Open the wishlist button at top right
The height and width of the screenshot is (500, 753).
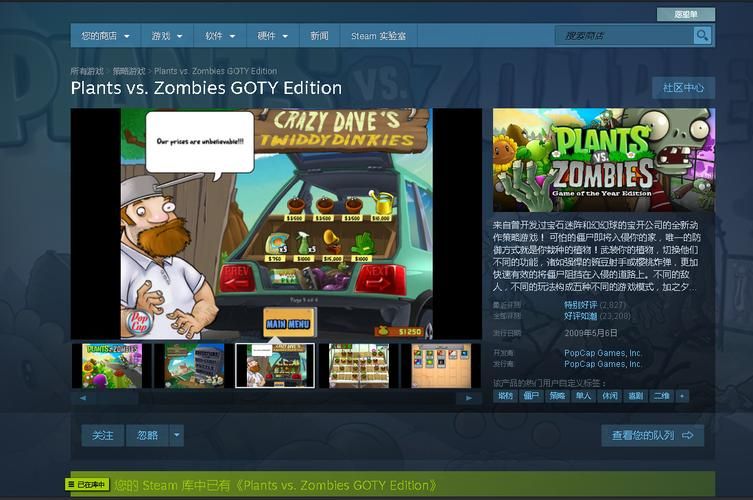(x=686, y=14)
